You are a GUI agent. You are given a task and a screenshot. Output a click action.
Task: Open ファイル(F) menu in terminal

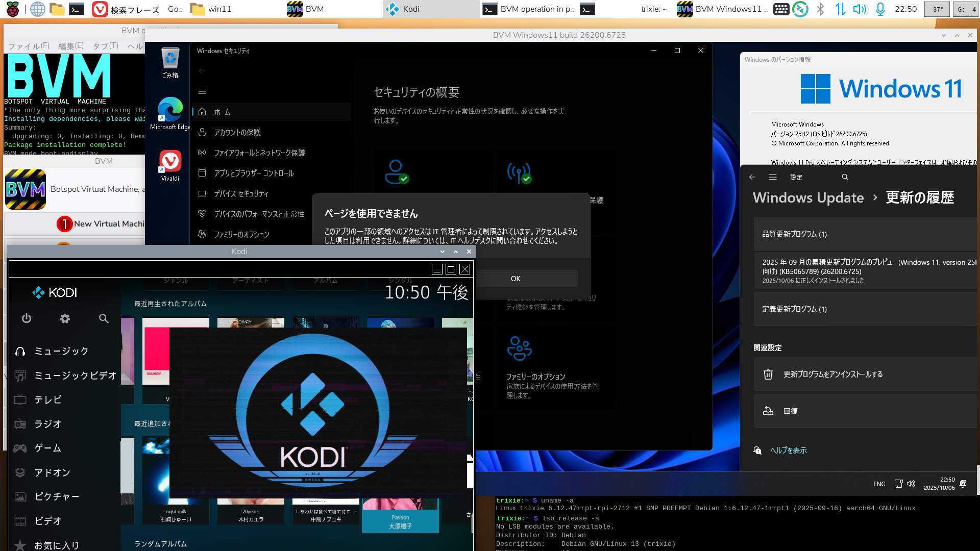click(29, 46)
